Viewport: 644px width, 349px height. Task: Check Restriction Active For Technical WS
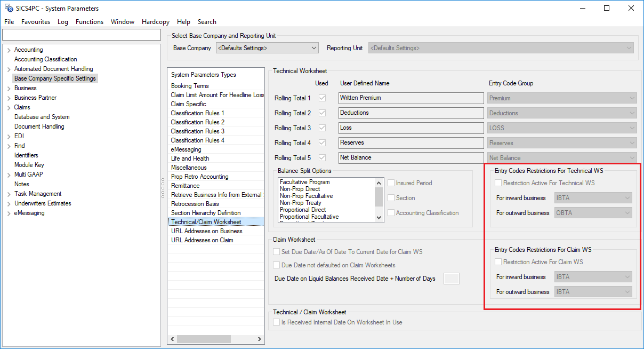click(498, 183)
